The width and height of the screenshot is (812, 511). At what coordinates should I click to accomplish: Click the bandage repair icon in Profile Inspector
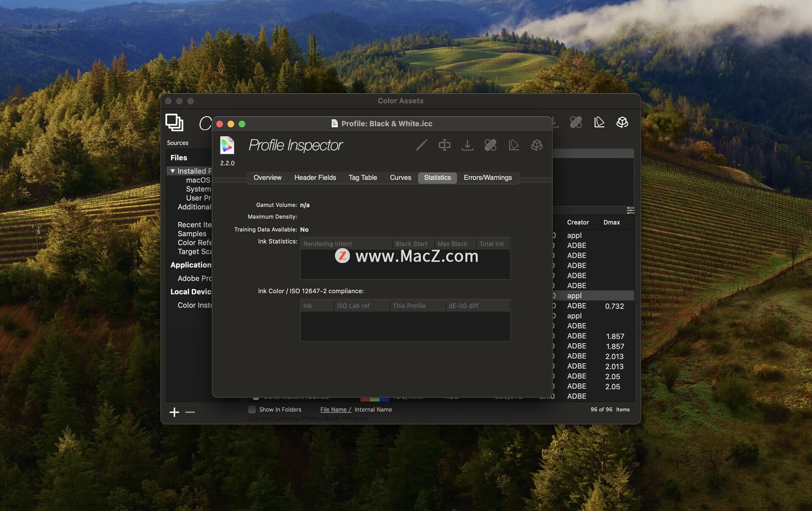pyautogui.click(x=490, y=145)
